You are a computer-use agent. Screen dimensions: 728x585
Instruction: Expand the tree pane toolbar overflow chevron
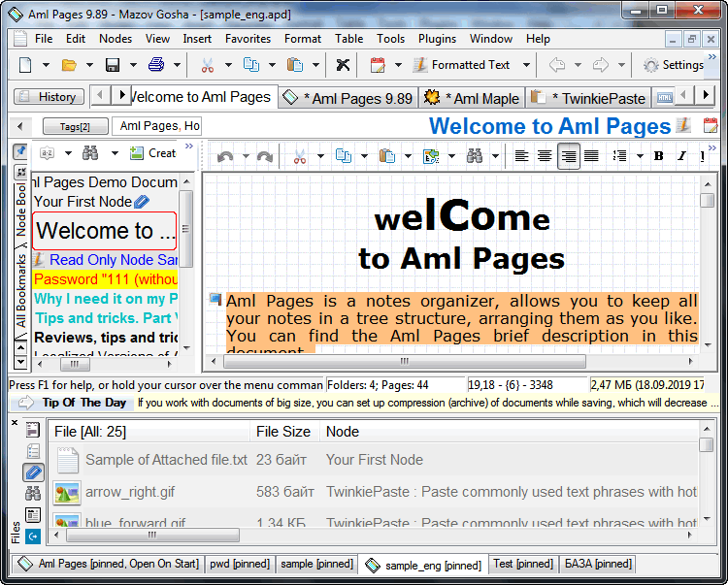click(x=189, y=146)
